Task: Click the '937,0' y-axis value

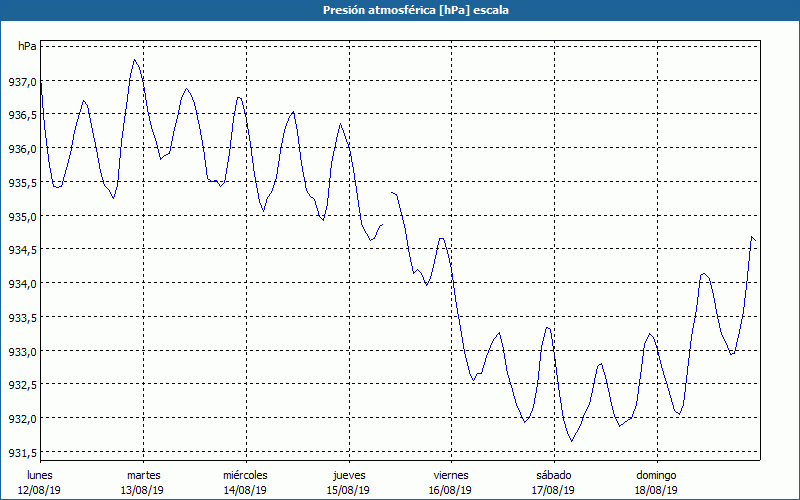Action: (22, 81)
